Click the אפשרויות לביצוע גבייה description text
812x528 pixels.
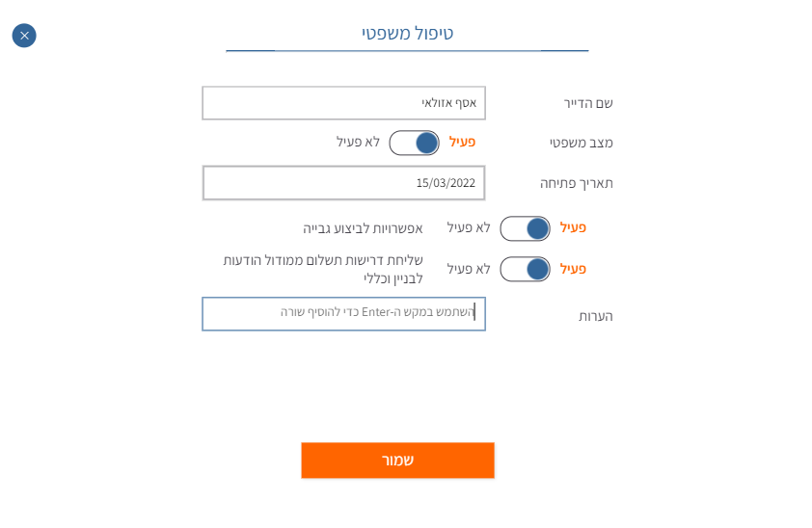[x=363, y=228]
